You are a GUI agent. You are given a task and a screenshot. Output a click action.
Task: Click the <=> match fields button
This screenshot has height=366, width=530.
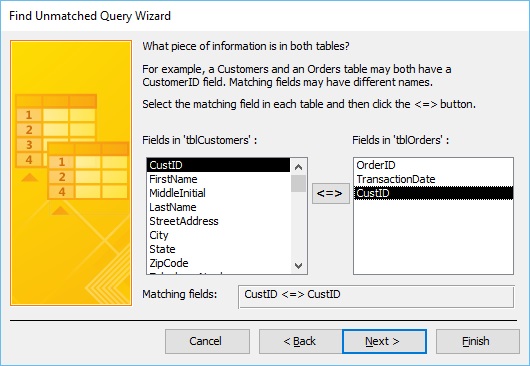pos(331,193)
